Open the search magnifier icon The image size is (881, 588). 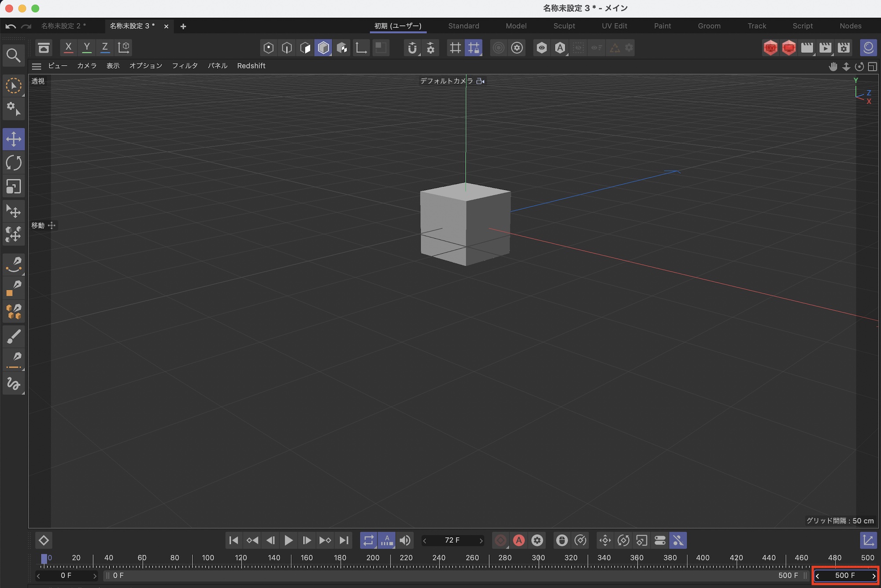click(14, 55)
